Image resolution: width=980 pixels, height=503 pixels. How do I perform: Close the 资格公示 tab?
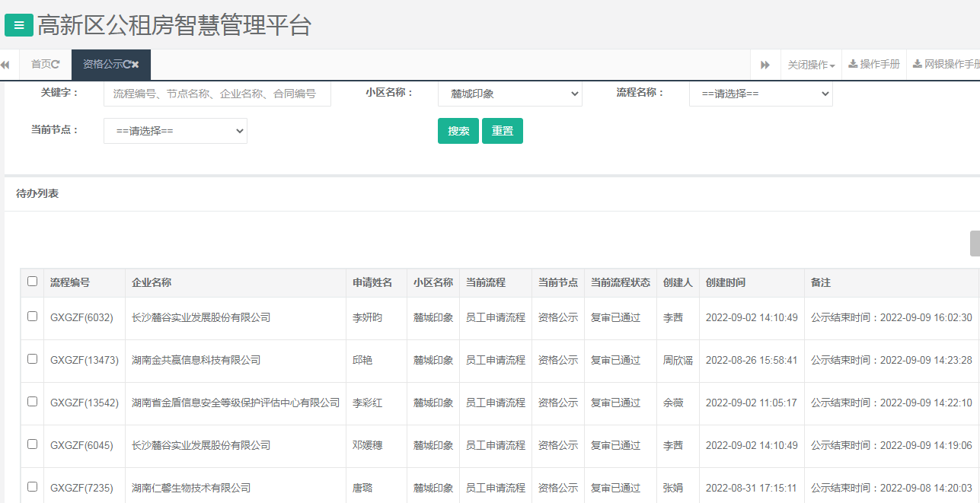(136, 64)
